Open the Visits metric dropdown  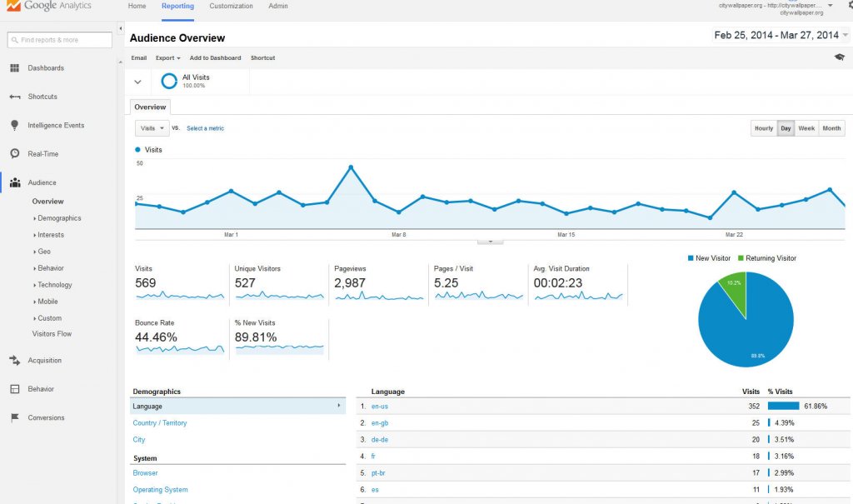[152, 128]
